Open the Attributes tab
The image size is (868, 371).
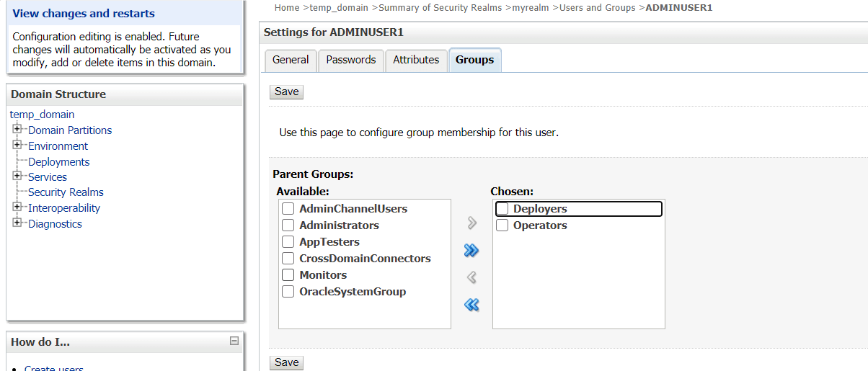[x=416, y=61]
